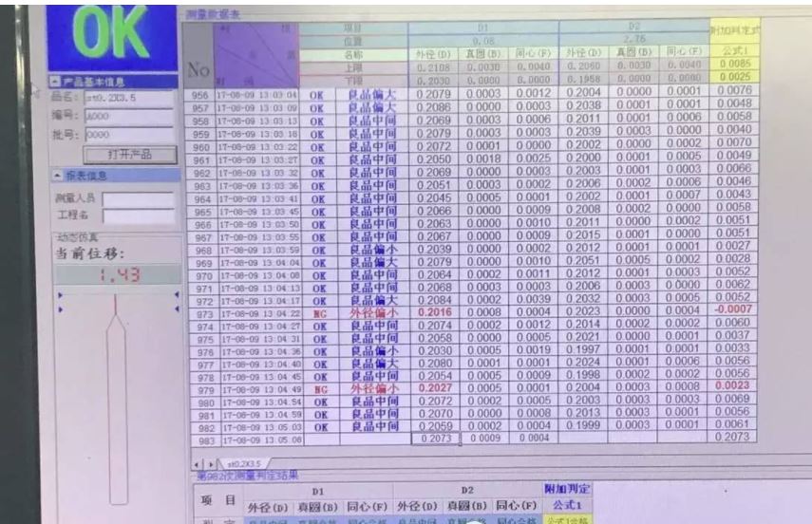Click the upper right simulation marker arrow

coord(177,294)
